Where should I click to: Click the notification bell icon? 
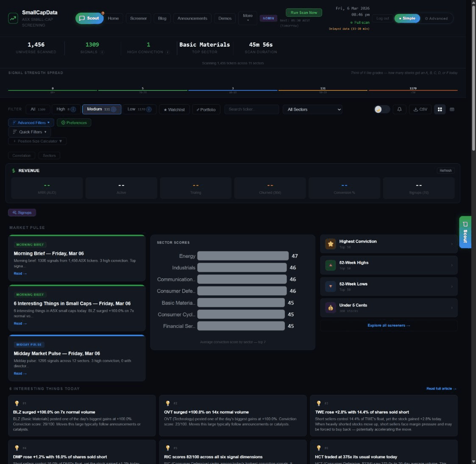pyautogui.click(x=398, y=109)
